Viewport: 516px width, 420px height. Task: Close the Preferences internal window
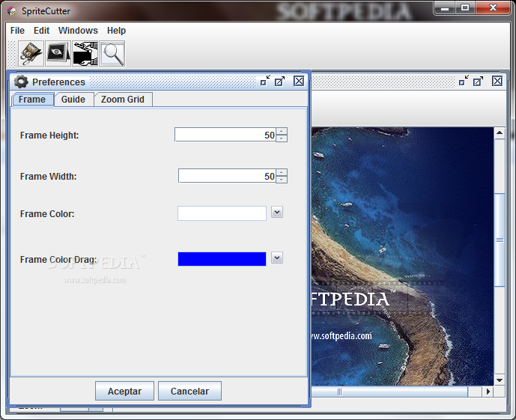pos(299,81)
